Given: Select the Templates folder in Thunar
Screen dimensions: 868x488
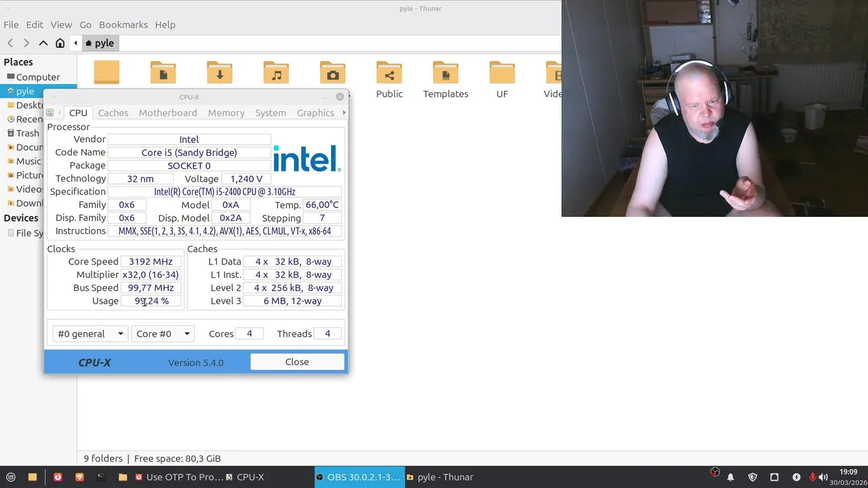Looking at the screenshot, I should (x=446, y=80).
